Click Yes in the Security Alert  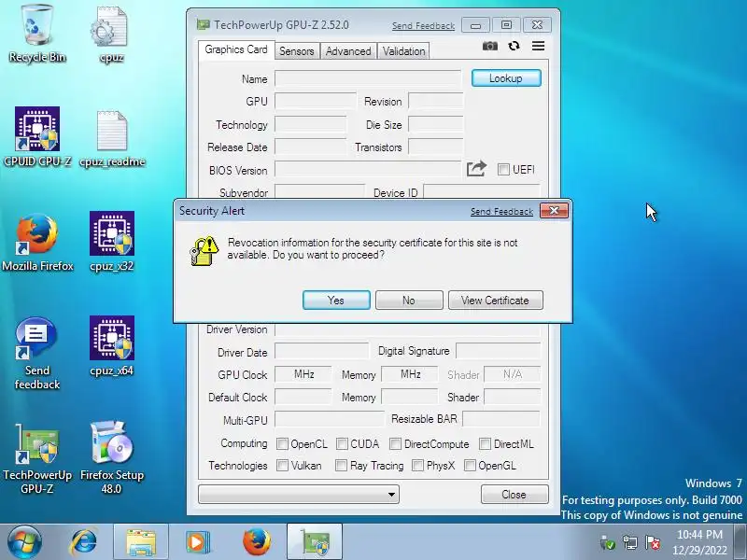click(336, 300)
